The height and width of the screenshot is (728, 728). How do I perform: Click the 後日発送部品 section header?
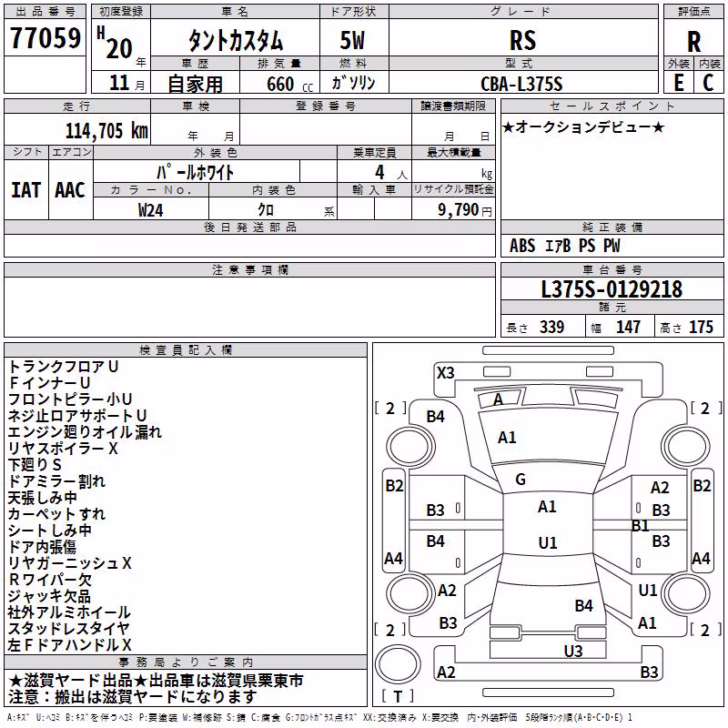(x=250, y=227)
